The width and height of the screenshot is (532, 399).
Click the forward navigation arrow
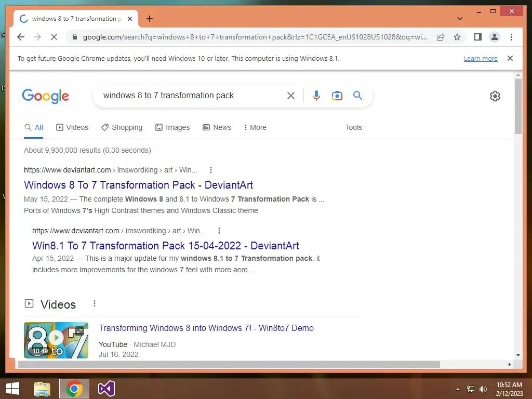point(37,37)
